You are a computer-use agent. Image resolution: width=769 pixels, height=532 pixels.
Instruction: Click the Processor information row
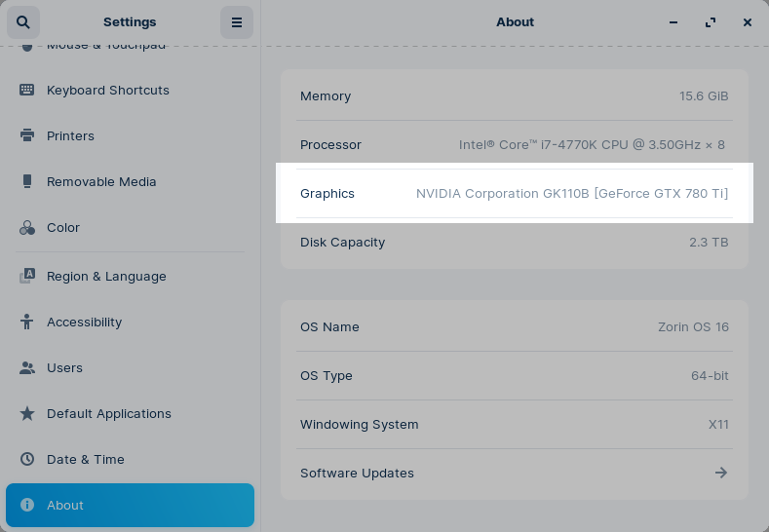[x=514, y=144]
